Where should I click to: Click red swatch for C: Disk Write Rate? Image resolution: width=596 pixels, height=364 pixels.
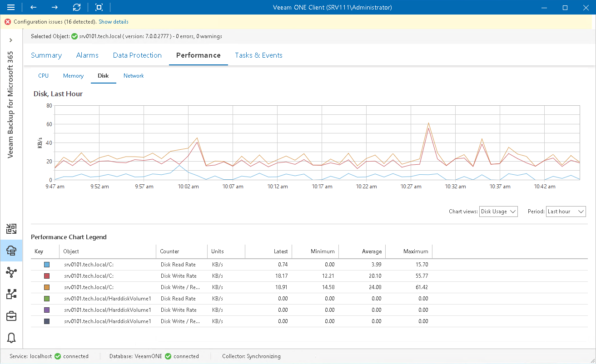[x=47, y=276]
